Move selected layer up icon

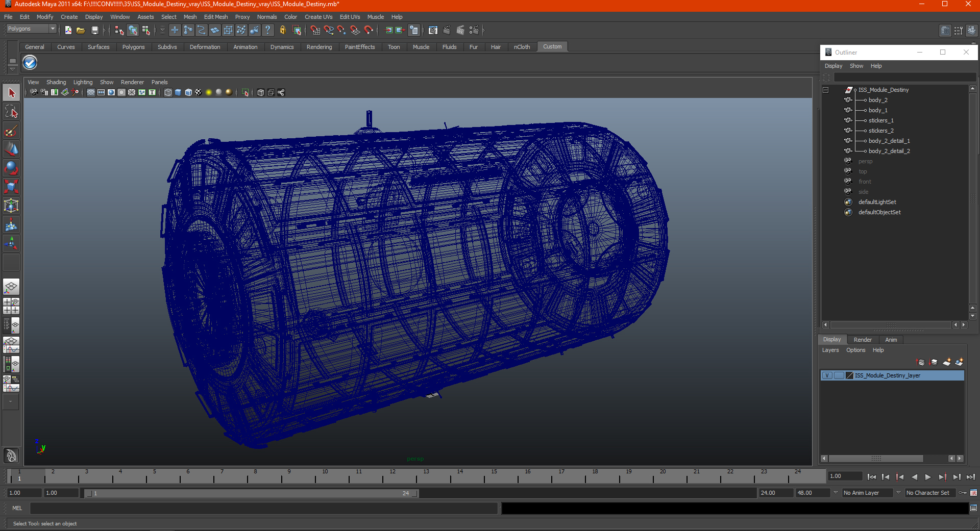coord(921,362)
